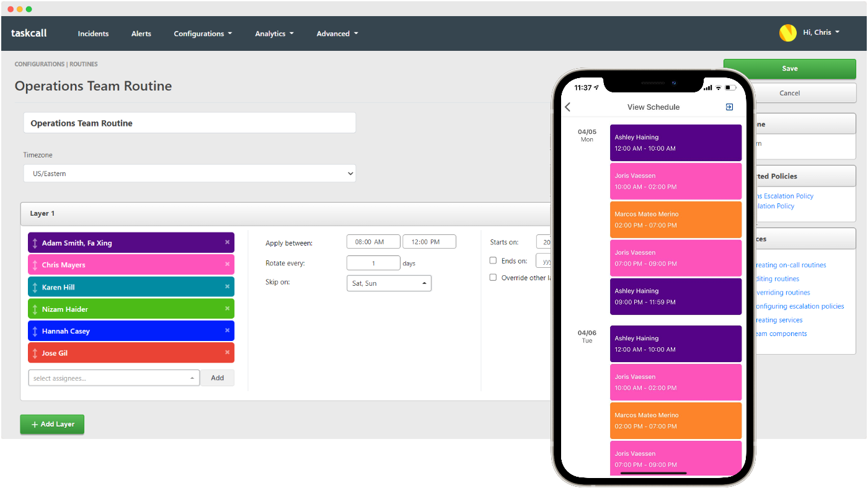The image size is (868, 496).
Task: Open the Incidents menu item
Action: coord(93,33)
